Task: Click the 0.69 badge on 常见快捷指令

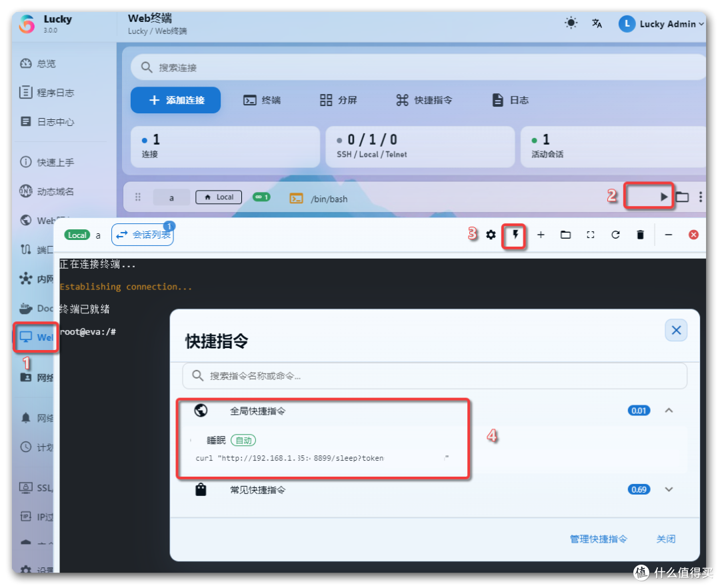Action: click(x=639, y=489)
